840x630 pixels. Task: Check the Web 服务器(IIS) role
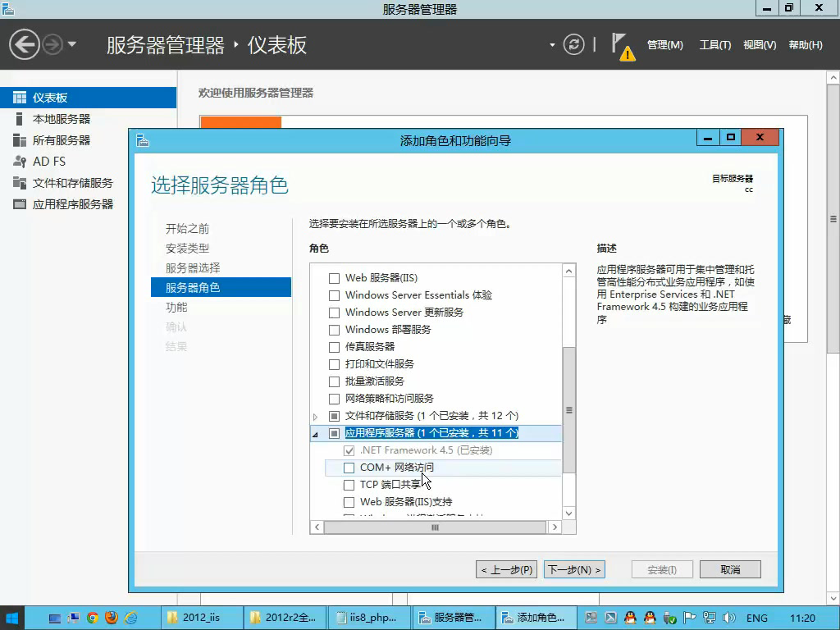[335, 278]
